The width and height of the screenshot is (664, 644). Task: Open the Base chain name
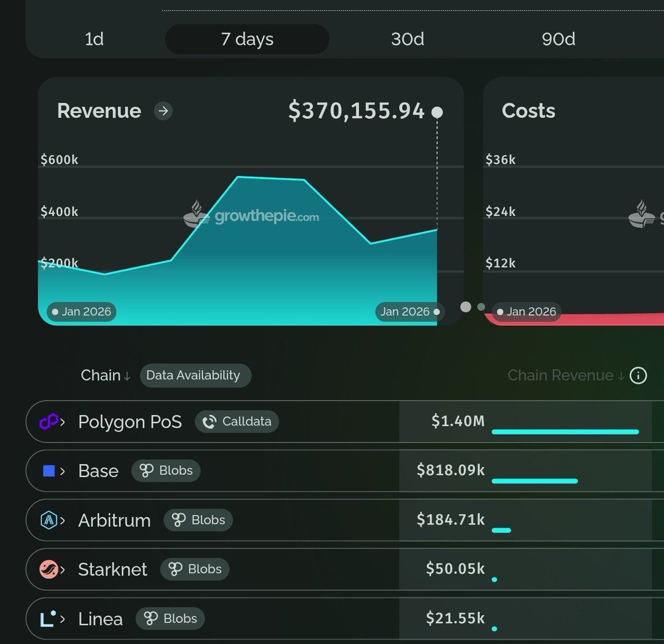[98, 471]
